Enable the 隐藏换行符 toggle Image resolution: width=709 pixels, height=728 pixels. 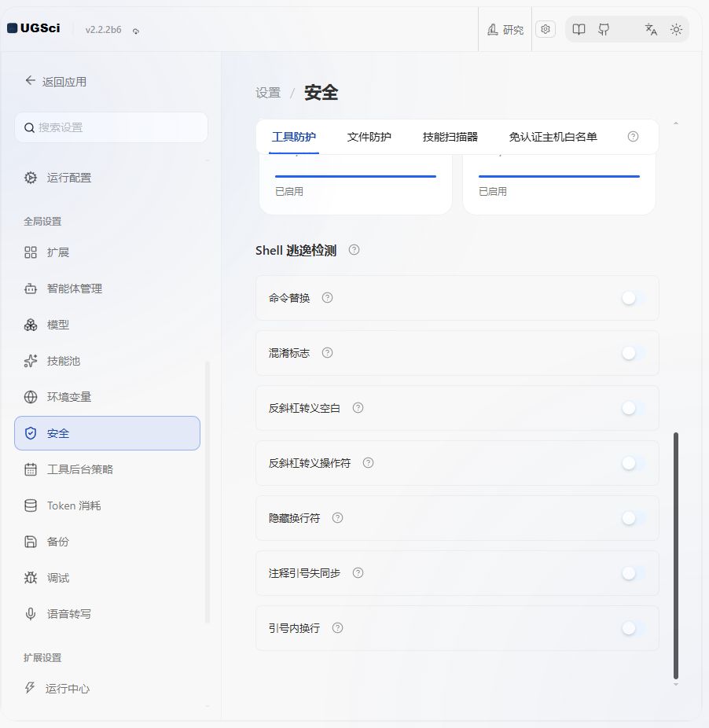coord(634,518)
